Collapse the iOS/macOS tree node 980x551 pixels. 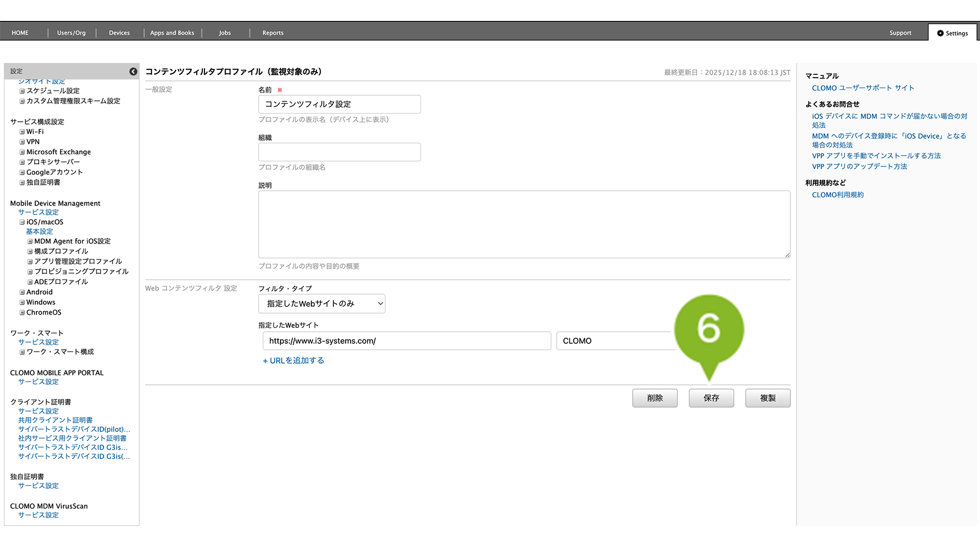coord(22,223)
